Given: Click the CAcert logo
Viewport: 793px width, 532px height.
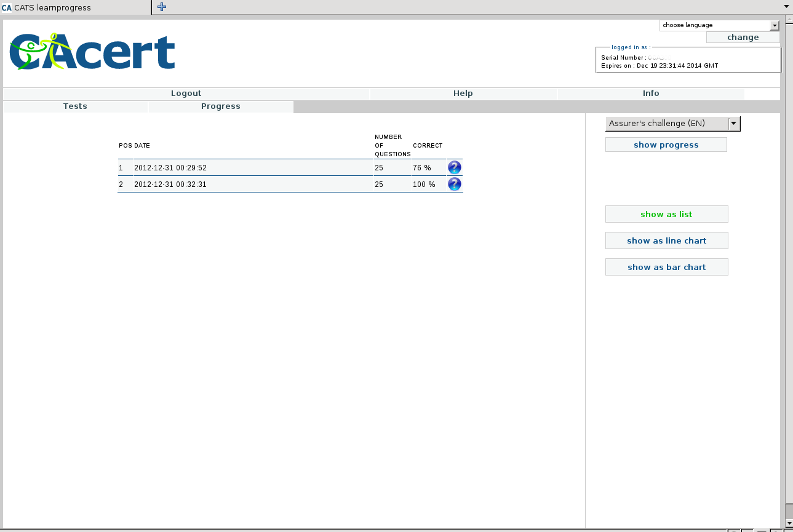Looking at the screenshot, I should [92, 52].
